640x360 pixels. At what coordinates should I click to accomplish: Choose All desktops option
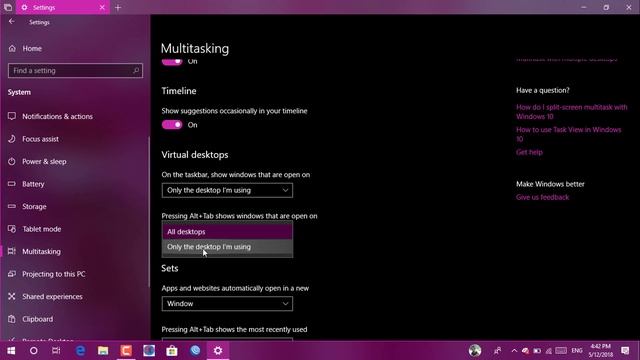point(227,231)
